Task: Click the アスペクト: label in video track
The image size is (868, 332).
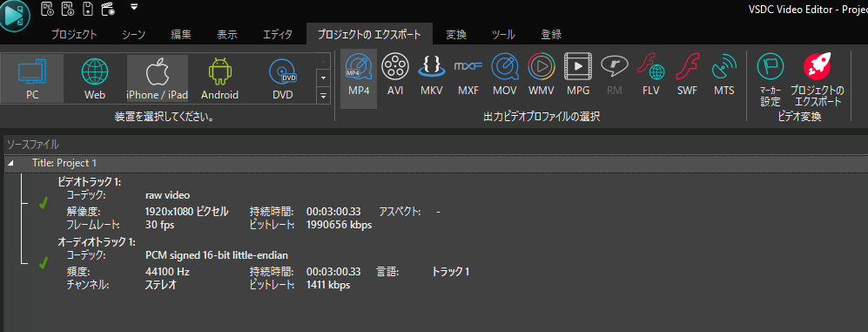Action: click(400, 211)
